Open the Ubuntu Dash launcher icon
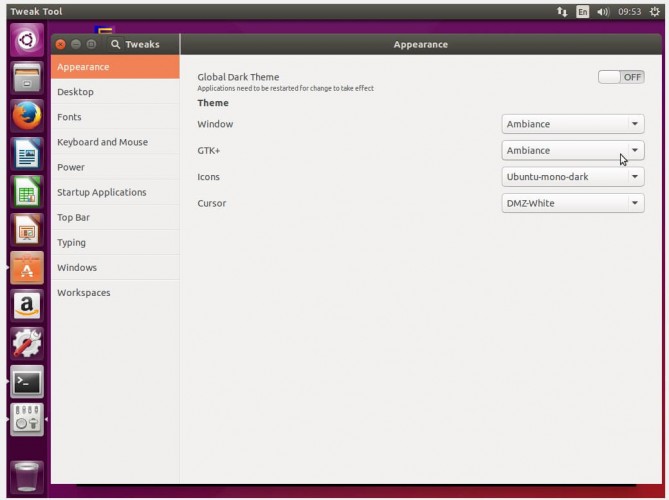669x500 pixels. pyautogui.click(x=27, y=41)
